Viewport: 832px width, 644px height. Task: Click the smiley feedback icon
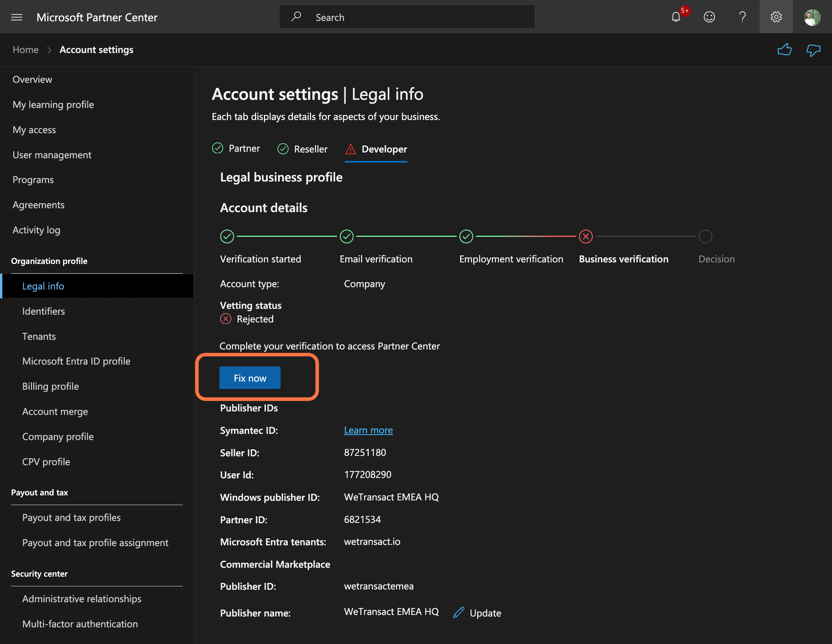709,17
